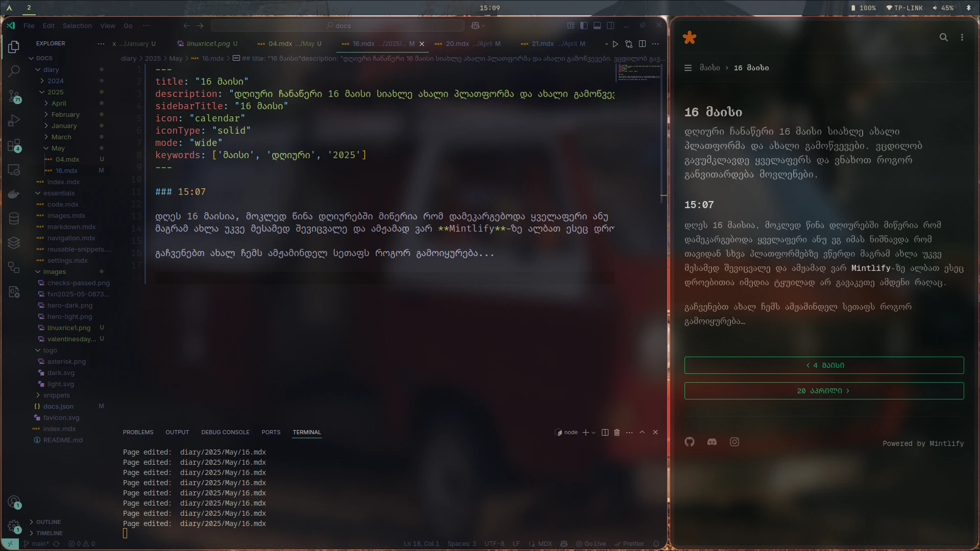Toggle the hamburger sidebar menu in preview
The height and width of the screenshot is (551, 980).
688,68
